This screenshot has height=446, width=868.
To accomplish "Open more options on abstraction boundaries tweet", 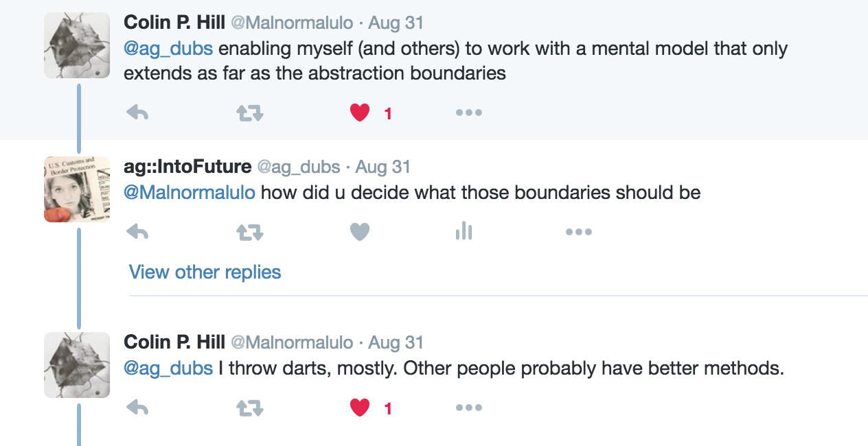I will [x=469, y=113].
